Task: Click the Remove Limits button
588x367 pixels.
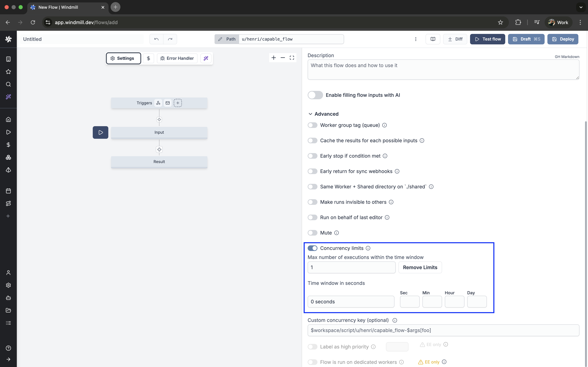Action: (420, 267)
